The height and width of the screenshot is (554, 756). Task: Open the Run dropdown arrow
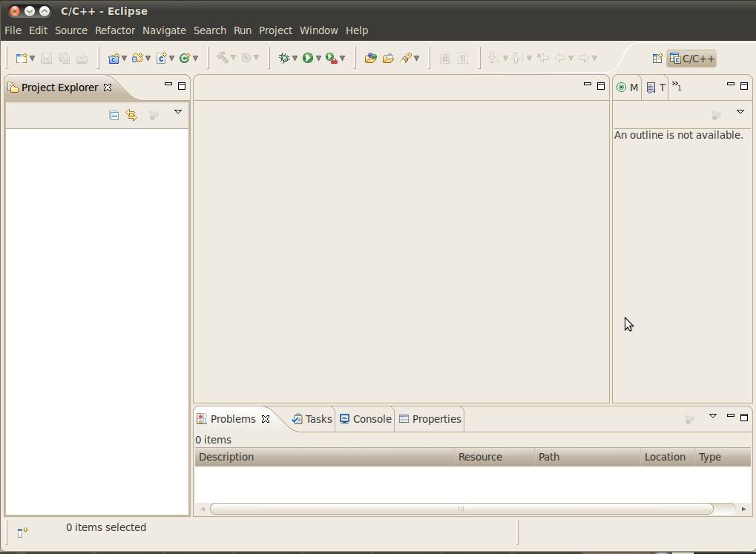pyautogui.click(x=318, y=59)
